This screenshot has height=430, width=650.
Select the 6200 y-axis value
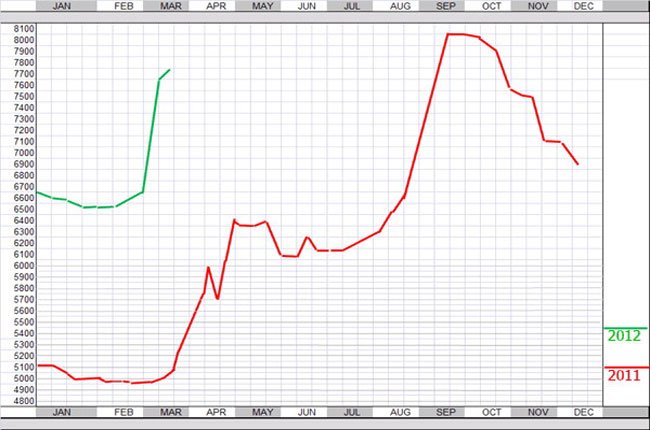24,243
